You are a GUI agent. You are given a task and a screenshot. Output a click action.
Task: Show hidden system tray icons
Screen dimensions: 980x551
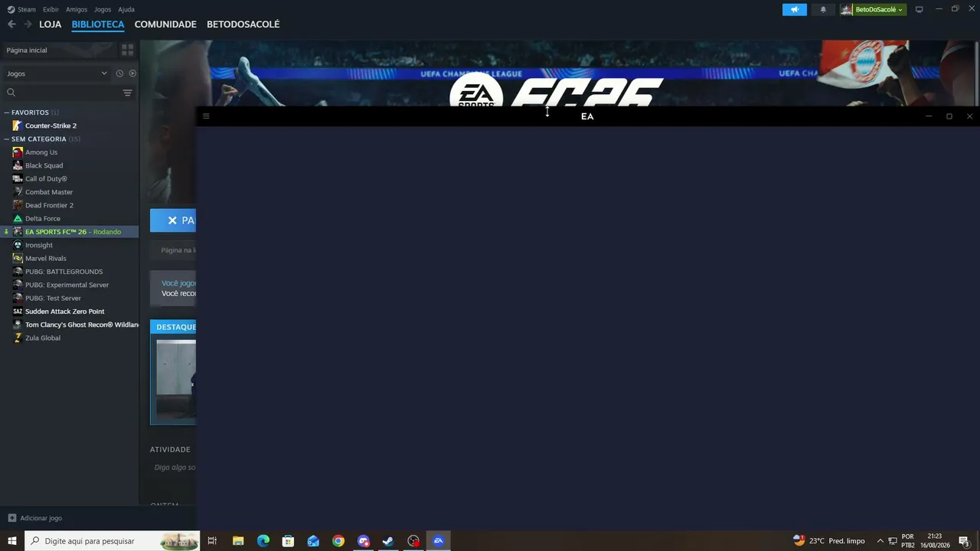(880, 541)
